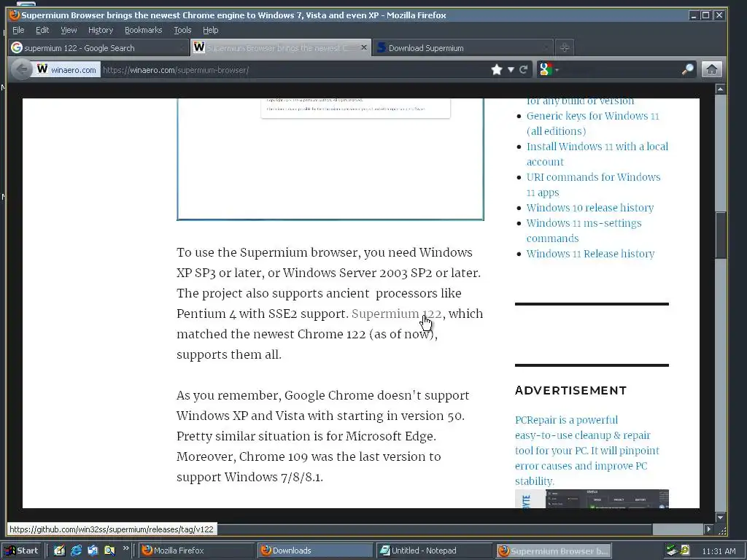Click the Firefox icon in title bar

[15, 15]
